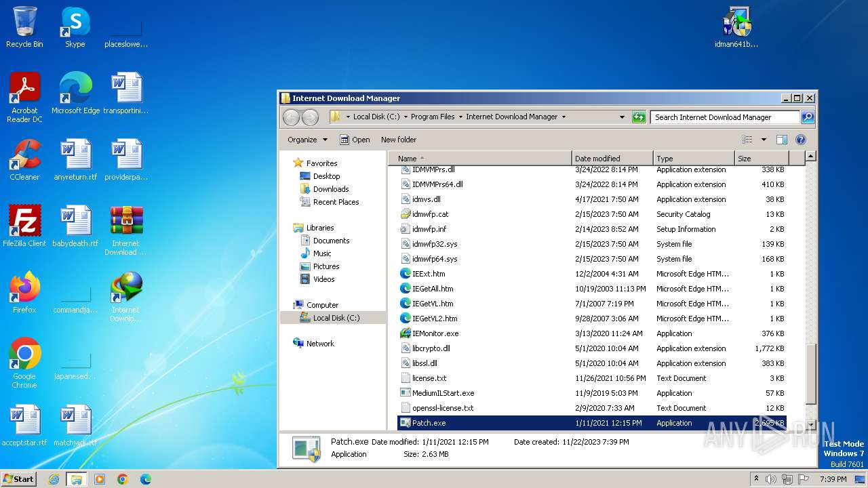Open Documents library in sidebar
Viewport: 868px width, 488px height.
[331, 241]
